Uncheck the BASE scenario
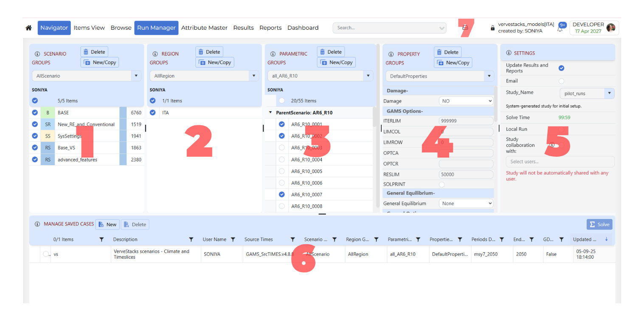Viewport: 644px width, 327px height. (35, 113)
